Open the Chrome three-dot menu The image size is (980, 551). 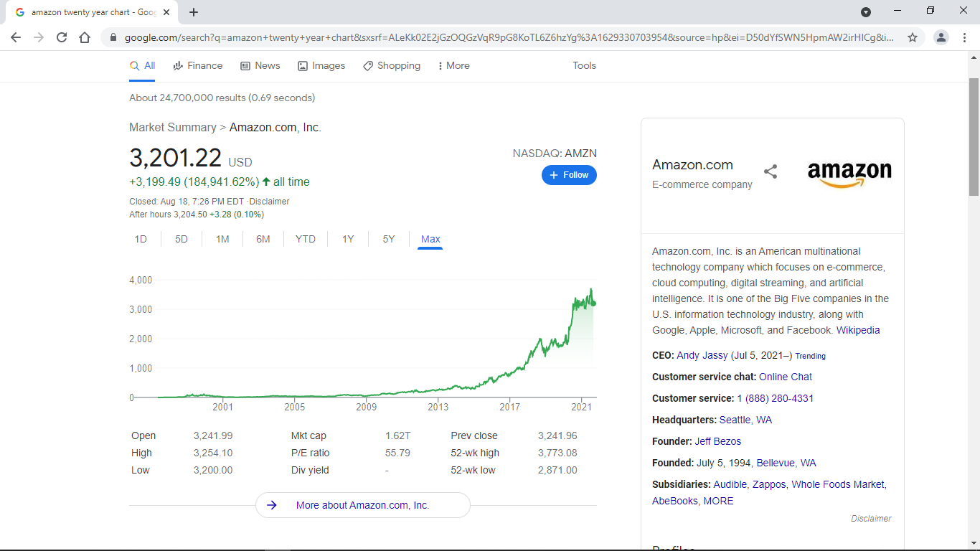click(x=964, y=37)
